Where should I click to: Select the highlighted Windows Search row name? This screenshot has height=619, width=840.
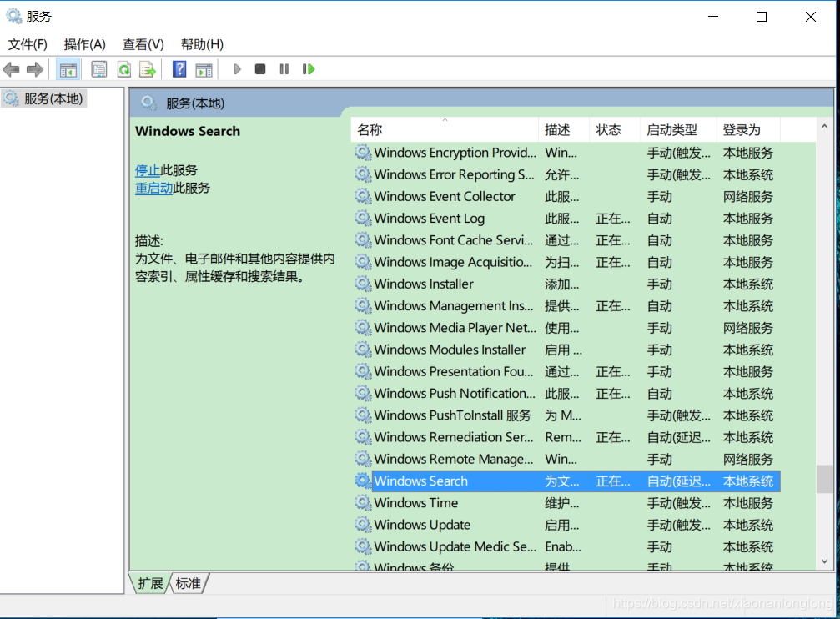tap(421, 481)
